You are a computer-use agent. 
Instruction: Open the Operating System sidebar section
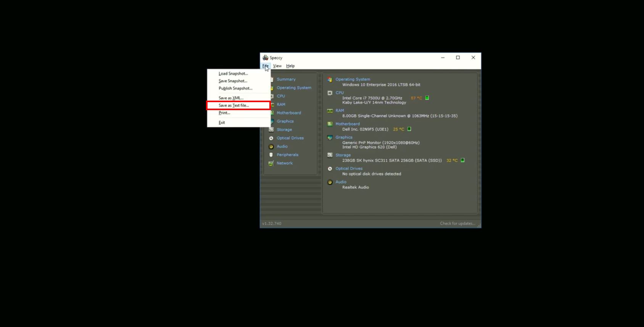pyautogui.click(x=294, y=88)
